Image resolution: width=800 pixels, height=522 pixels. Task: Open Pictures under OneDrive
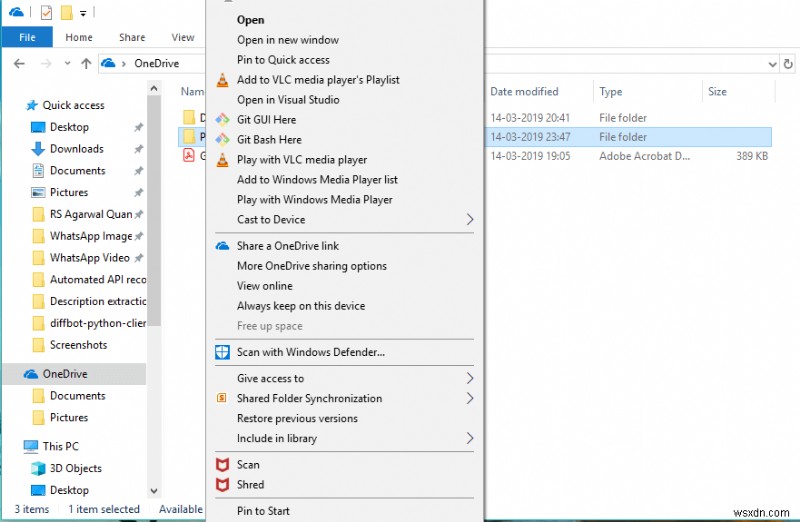[69, 418]
